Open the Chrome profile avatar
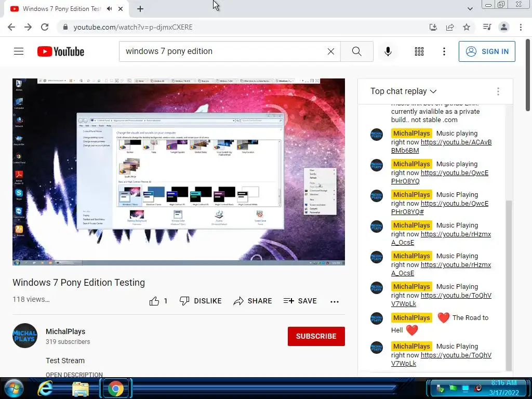 tap(504, 27)
